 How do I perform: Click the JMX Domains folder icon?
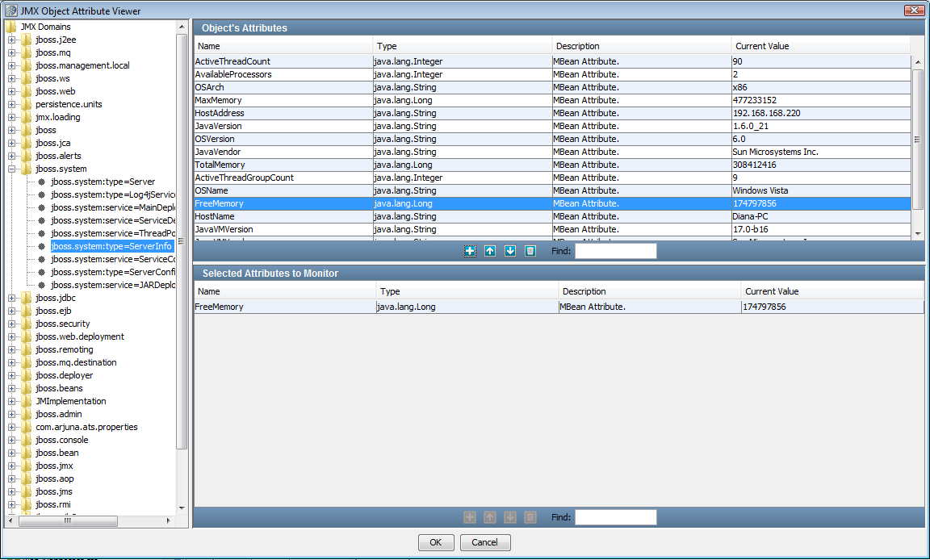coord(10,26)
